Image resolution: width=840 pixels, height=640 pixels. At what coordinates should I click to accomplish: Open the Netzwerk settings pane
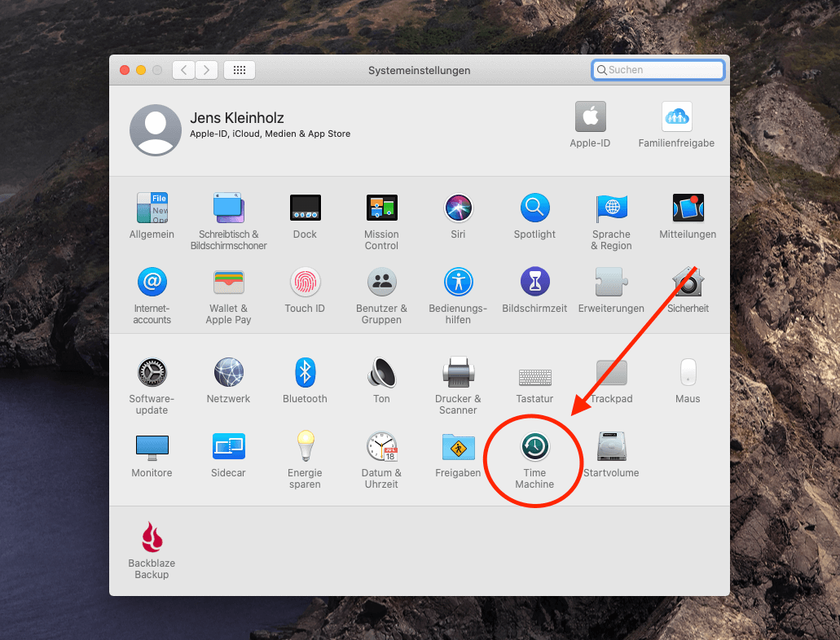click(228, 373)
